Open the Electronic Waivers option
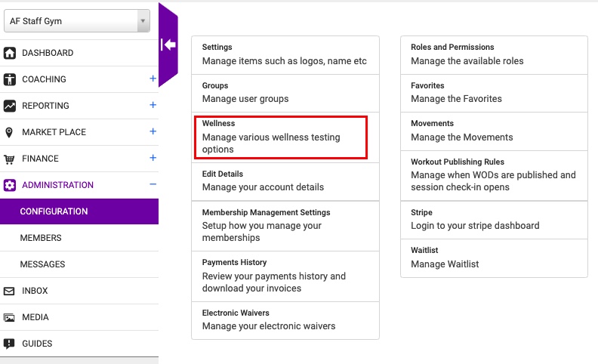 tap(285, 320)
